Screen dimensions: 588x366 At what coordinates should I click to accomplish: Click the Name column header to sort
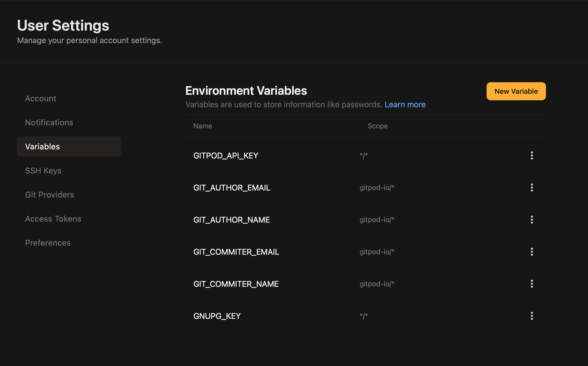[202, 126]
